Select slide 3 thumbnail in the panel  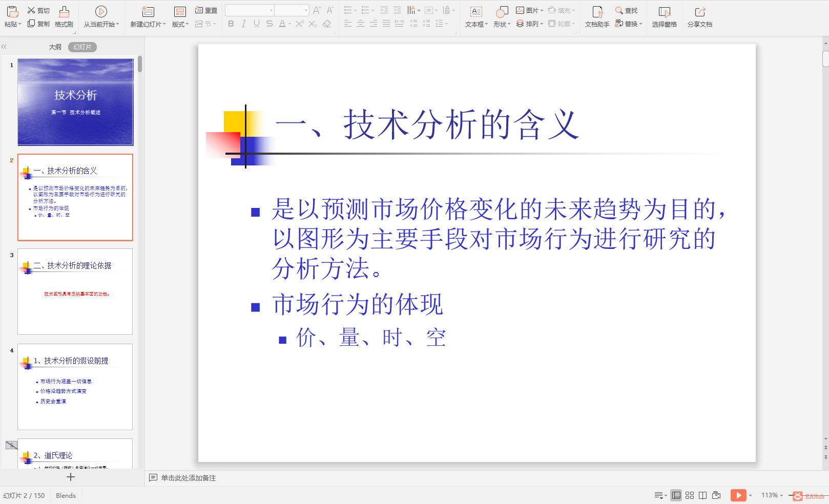[x=75, y=291]
